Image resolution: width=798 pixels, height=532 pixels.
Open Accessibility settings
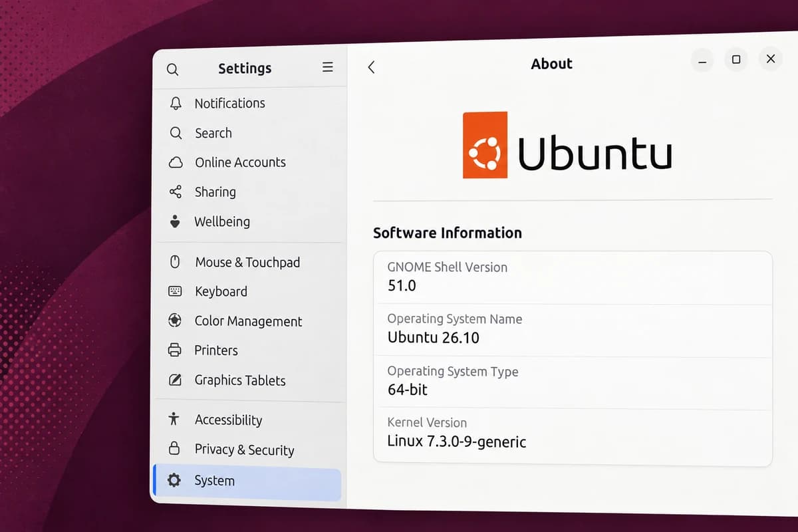click(249, 420)
